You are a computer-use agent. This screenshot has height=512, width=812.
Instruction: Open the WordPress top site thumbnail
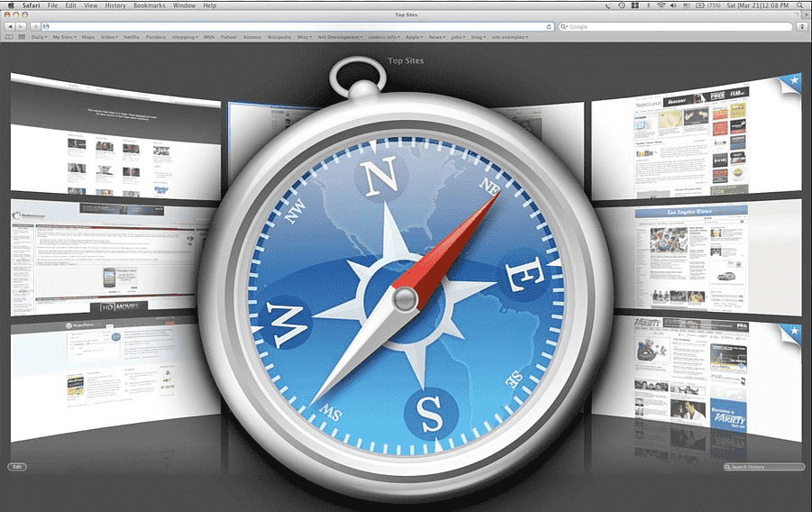[115, 379]
